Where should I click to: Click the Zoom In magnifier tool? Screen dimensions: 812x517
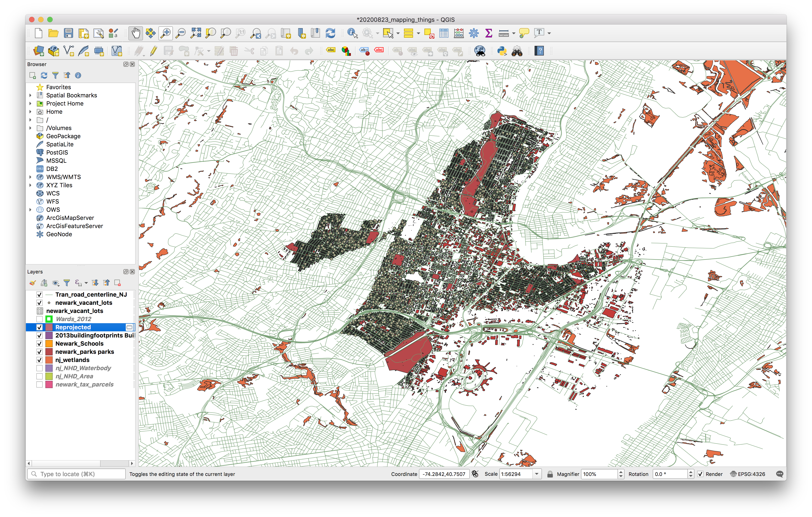coord(166,33)
